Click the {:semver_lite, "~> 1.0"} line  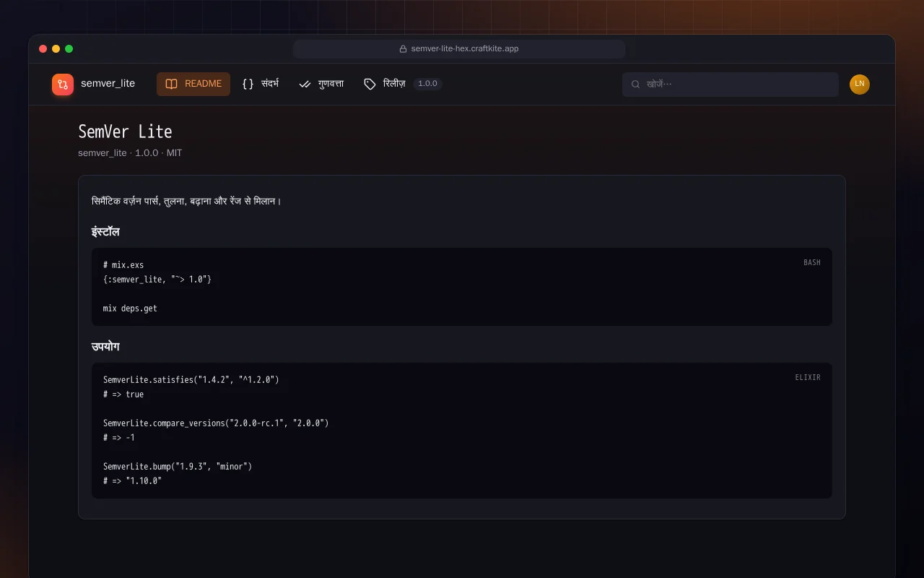(x=157, y=280)
